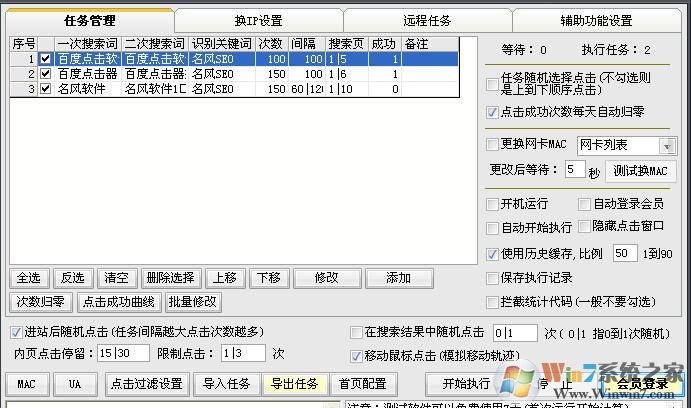Click the 成功 column header
691x408 pixels.
(x=384, y=44)
